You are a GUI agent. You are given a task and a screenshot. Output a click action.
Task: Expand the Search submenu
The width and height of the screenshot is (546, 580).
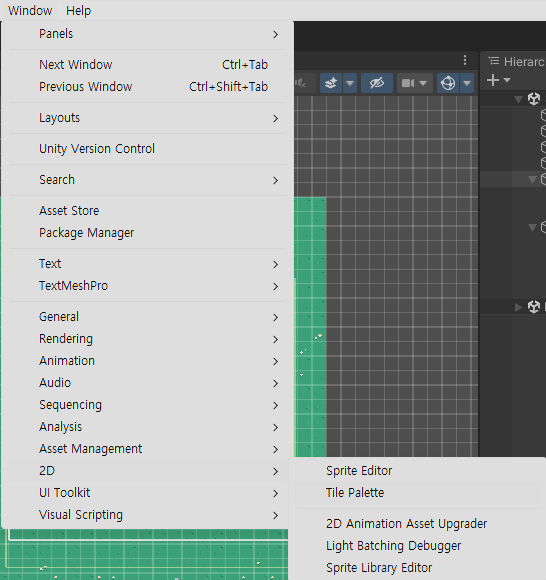point(147,180)
